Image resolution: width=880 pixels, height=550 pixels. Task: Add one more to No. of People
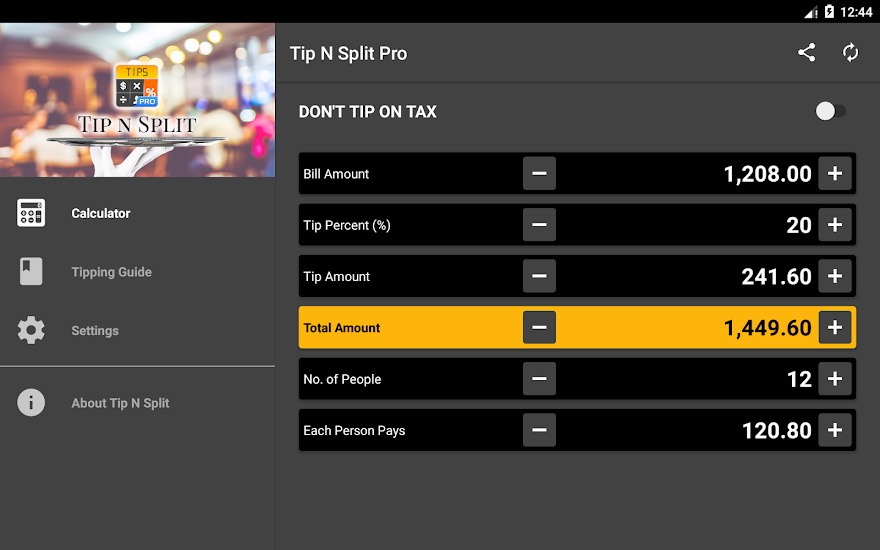click(x=835, y=379)
